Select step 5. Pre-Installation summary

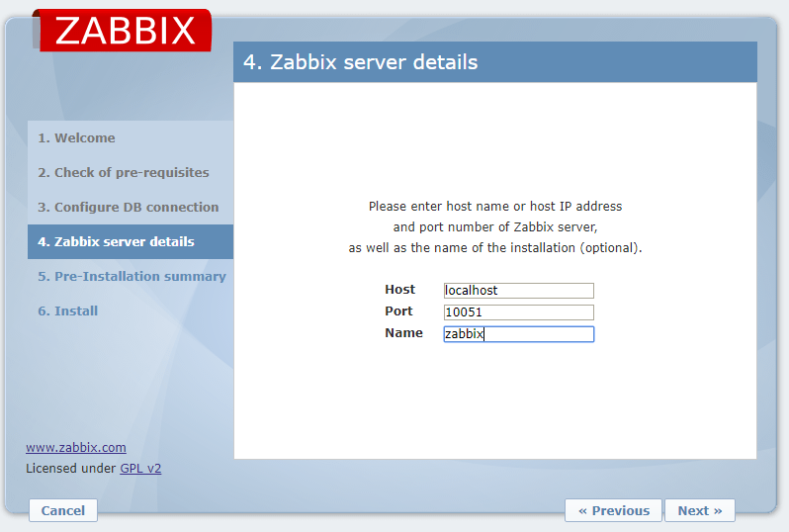(131, 276)
